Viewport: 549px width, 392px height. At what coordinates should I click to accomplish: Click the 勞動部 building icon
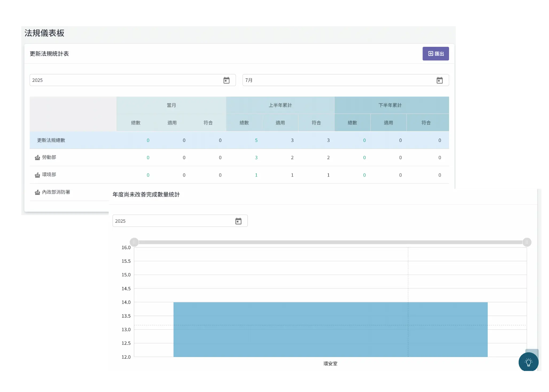pos(37,158)
